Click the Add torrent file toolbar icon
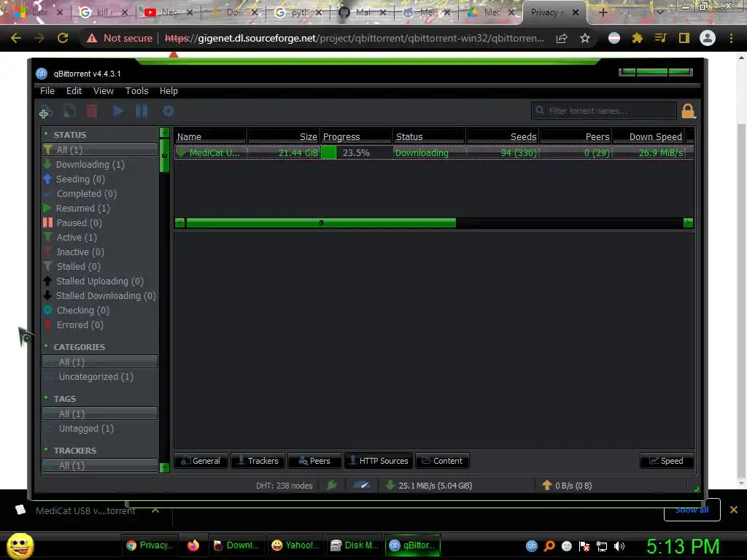This screenshot has height=560, width=747. (69, 111)
